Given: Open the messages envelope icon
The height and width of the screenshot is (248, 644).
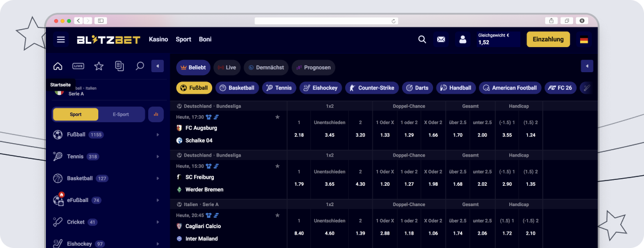Looking at the screenshot, I should coord(441,40).
